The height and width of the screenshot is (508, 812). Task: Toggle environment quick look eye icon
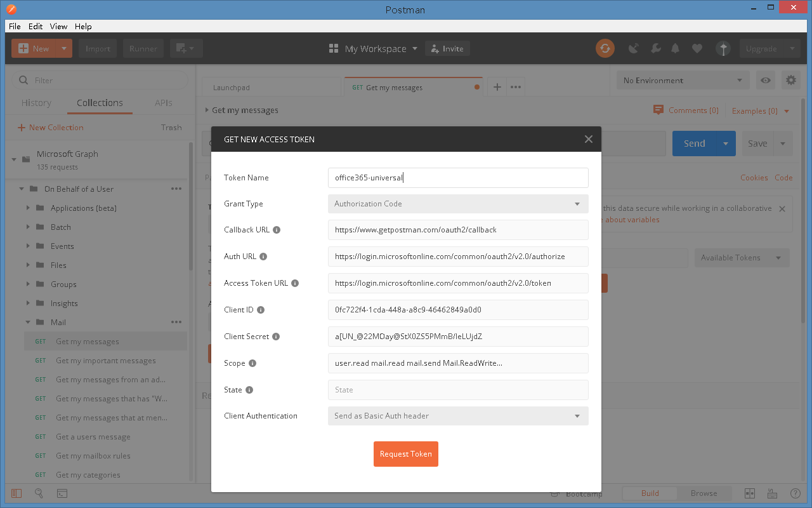(766, 80)
